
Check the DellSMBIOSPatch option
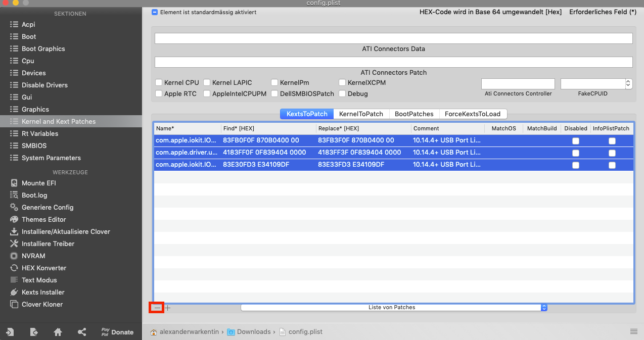coord(274,93)
